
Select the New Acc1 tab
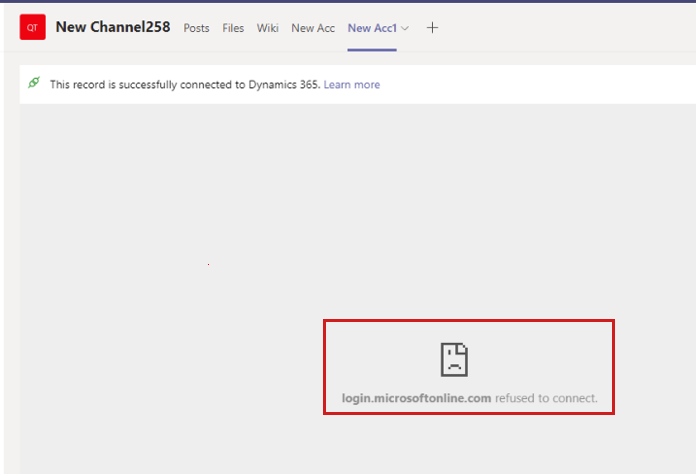[372, 28]
